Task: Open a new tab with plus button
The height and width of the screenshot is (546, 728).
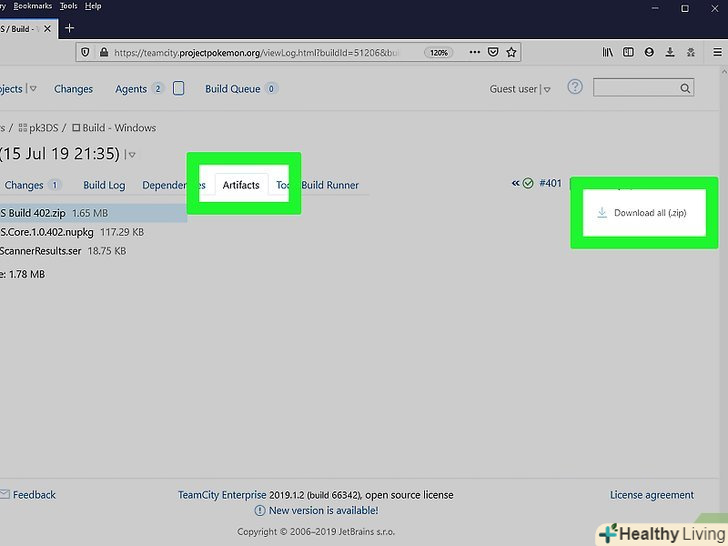Action: point(70,28)
